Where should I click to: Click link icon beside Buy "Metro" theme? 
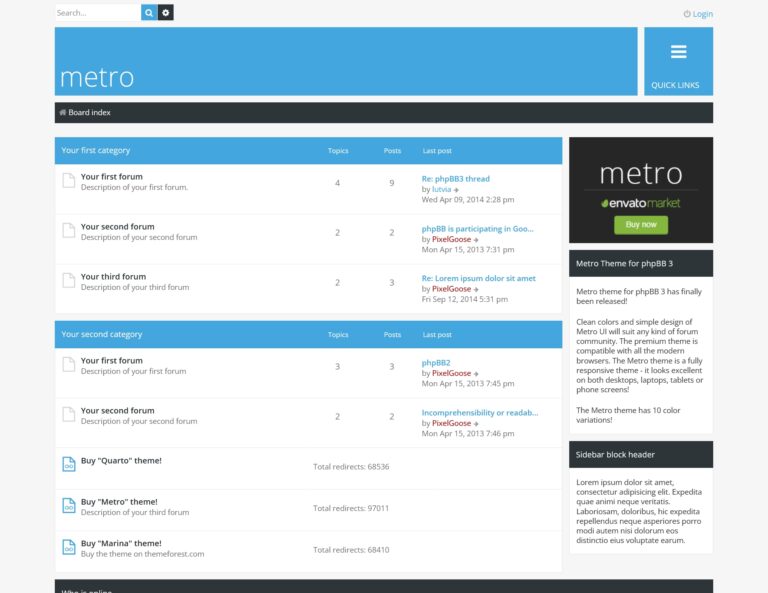(x=69, y=505)
